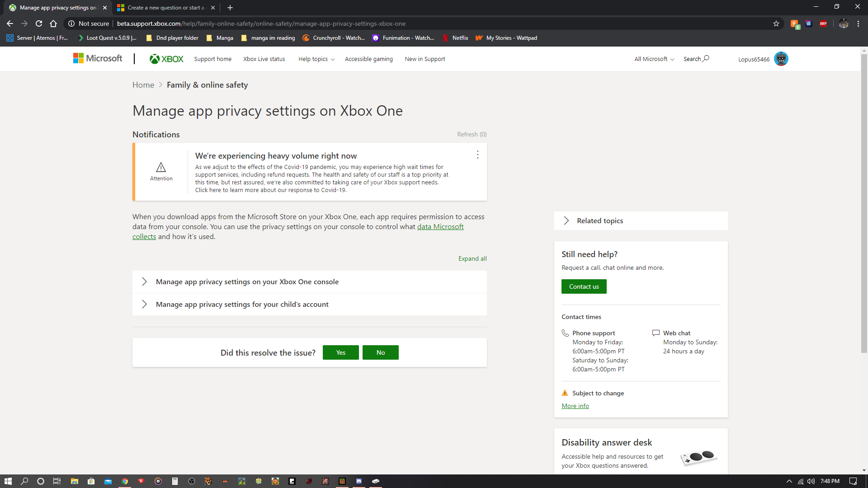Open Discord from the taskbar
Screen dimensions: 868x488
tap(359, 481)
